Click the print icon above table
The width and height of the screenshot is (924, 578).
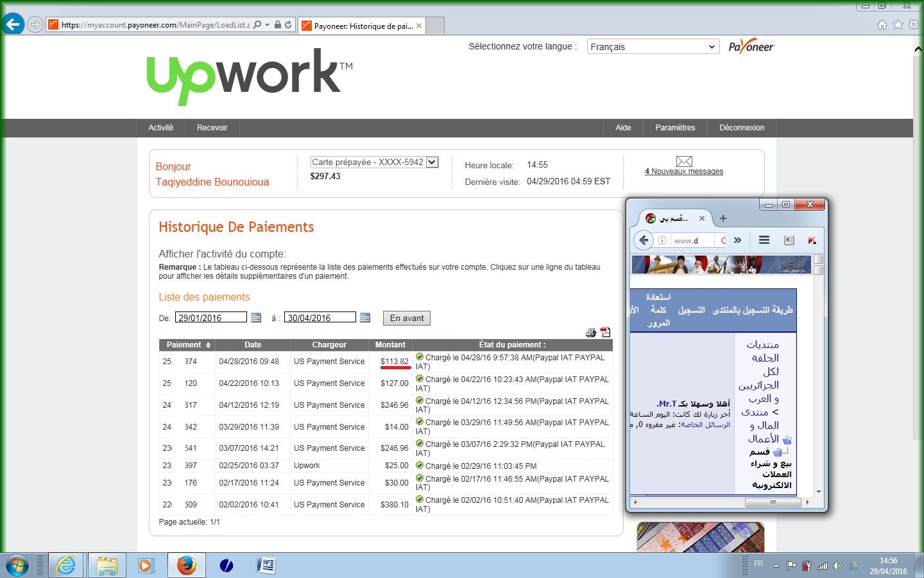point(591,333)
